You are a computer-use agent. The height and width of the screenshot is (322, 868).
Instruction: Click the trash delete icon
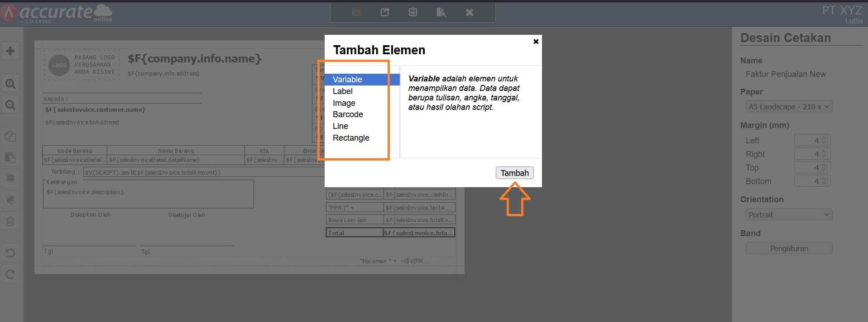point(10,221)
